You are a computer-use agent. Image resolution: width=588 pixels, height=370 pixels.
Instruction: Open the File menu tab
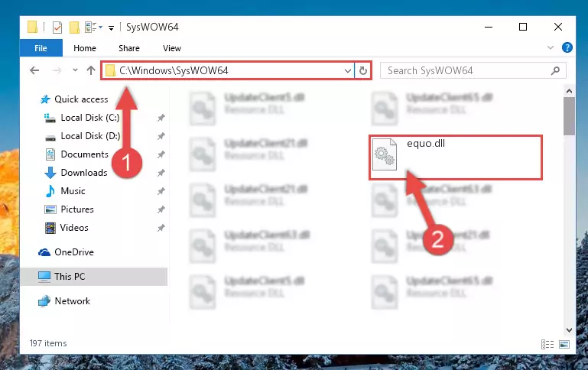coord(41,48)
